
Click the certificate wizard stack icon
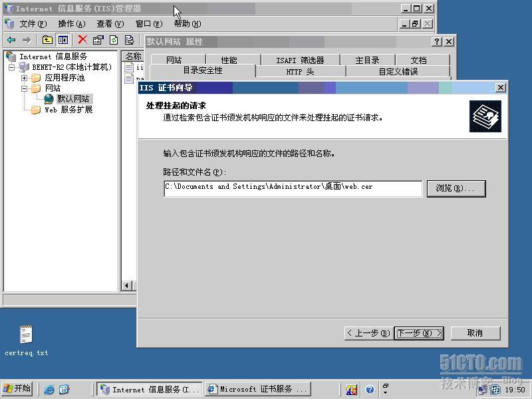(x=485, y=116)
